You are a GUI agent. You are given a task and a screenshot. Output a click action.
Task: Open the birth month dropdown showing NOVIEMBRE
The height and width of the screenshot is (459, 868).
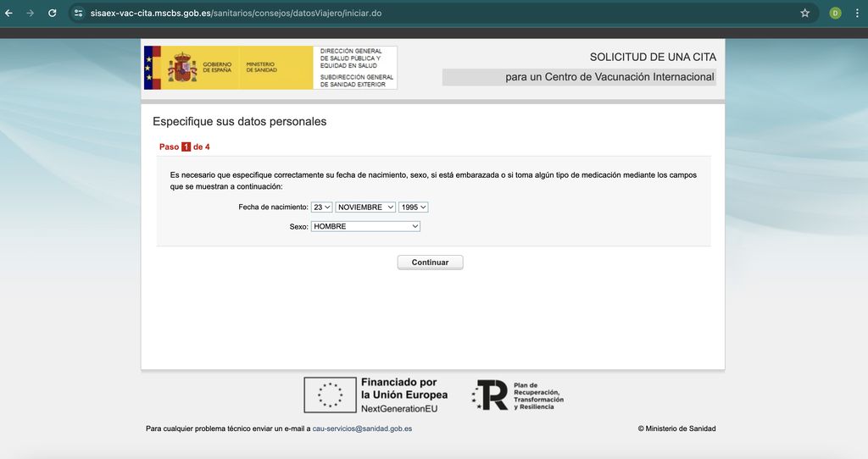365,207
